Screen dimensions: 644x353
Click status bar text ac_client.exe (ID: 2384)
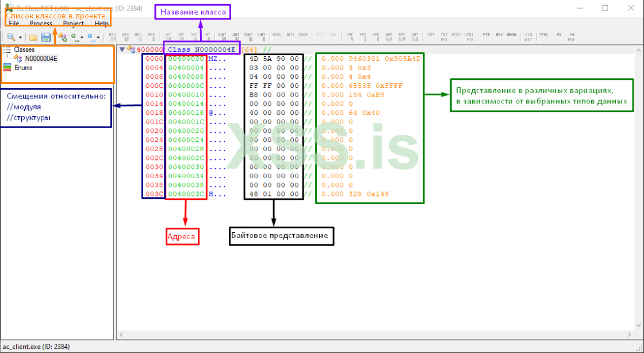(x=36, y=347)
